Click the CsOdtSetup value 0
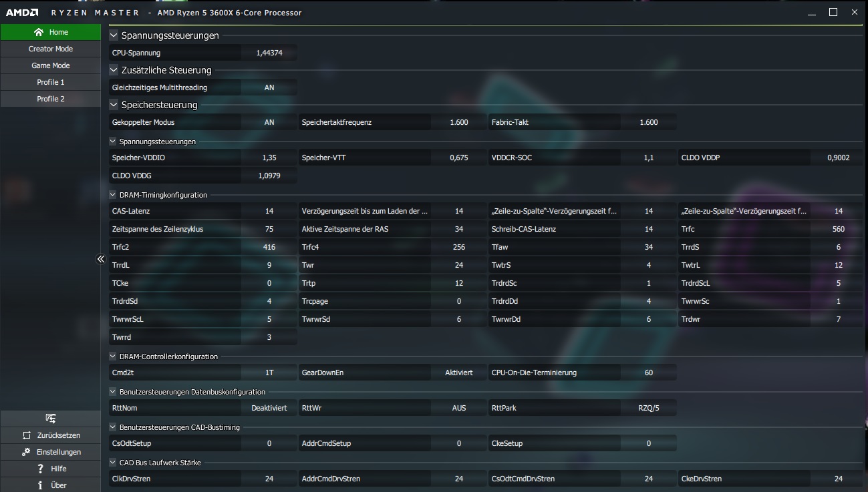This screenshot has height=492, width=868. point(269,443)
